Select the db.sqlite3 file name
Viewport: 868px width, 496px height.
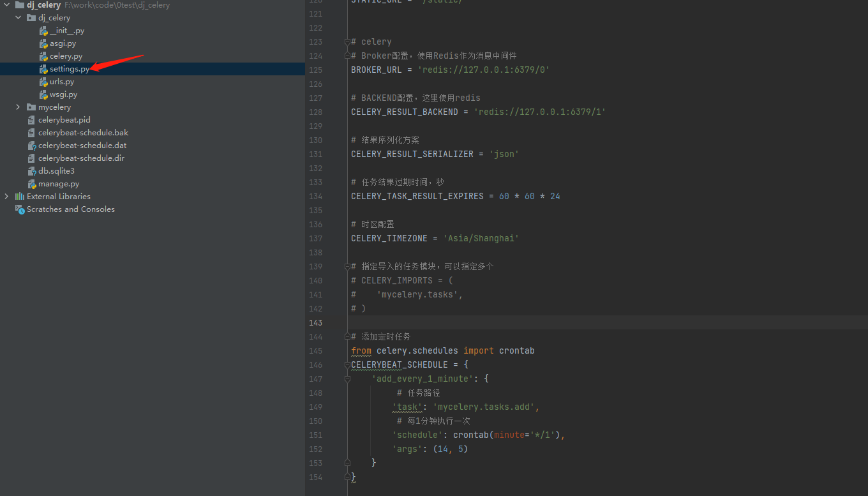(x=56, y=171)
